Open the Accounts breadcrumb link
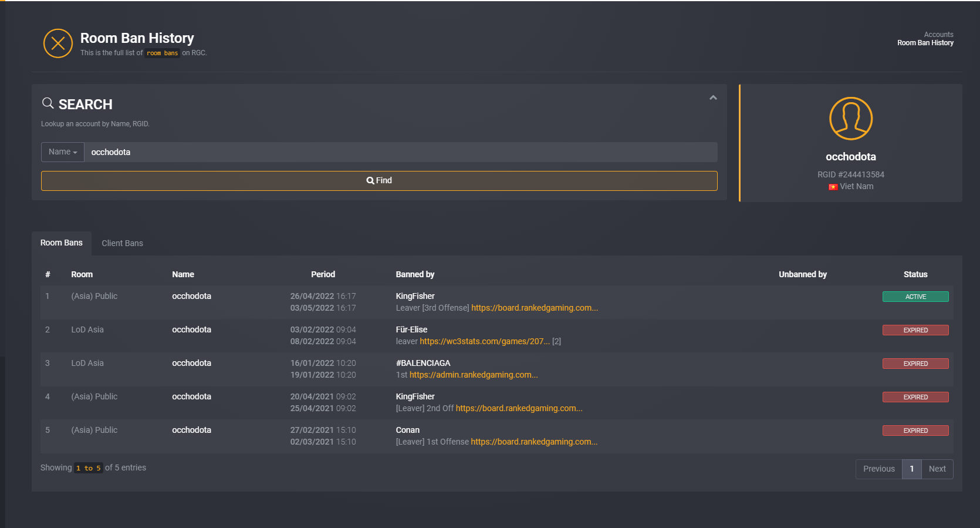 (x=938, y=35)
